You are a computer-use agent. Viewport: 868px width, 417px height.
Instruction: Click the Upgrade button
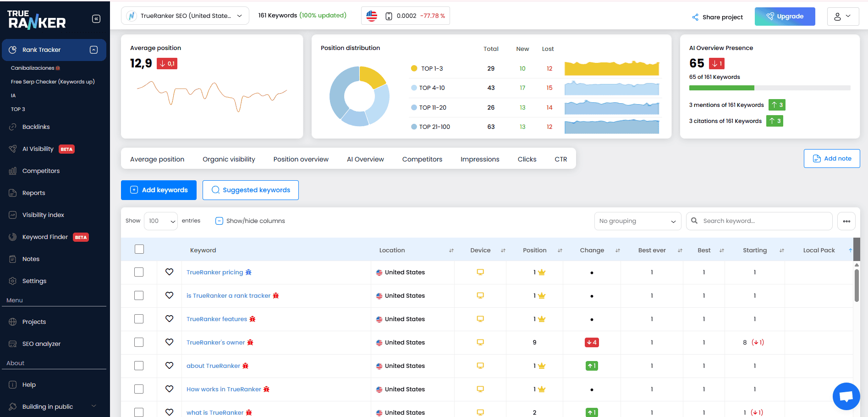pos(785,17)
